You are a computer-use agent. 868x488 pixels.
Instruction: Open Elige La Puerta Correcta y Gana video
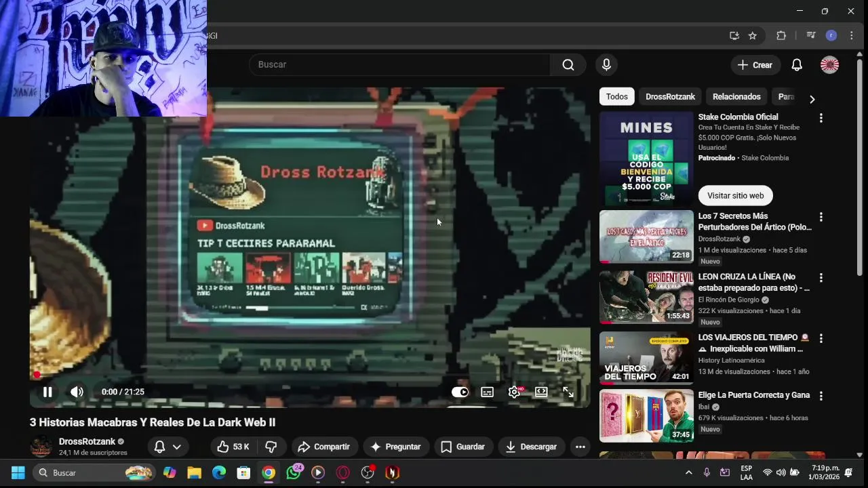tap(754, 395)
